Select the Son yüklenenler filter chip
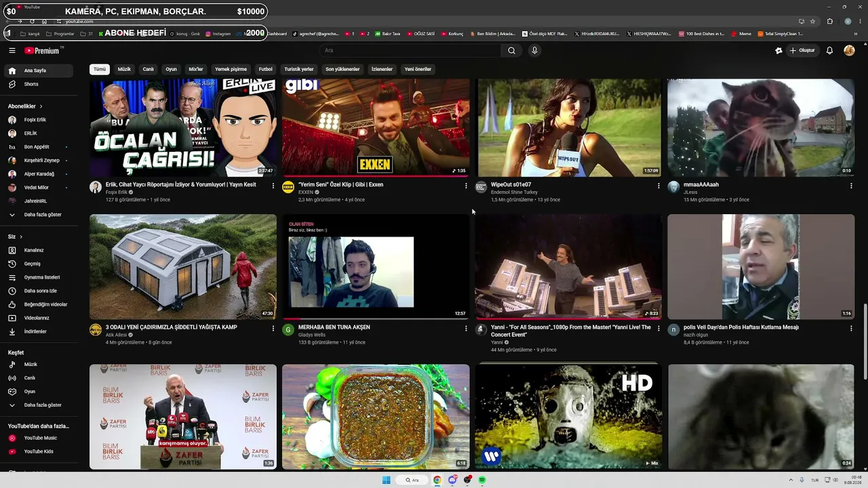868x488 pixels. pyautogui.click(x=342, y=69)
